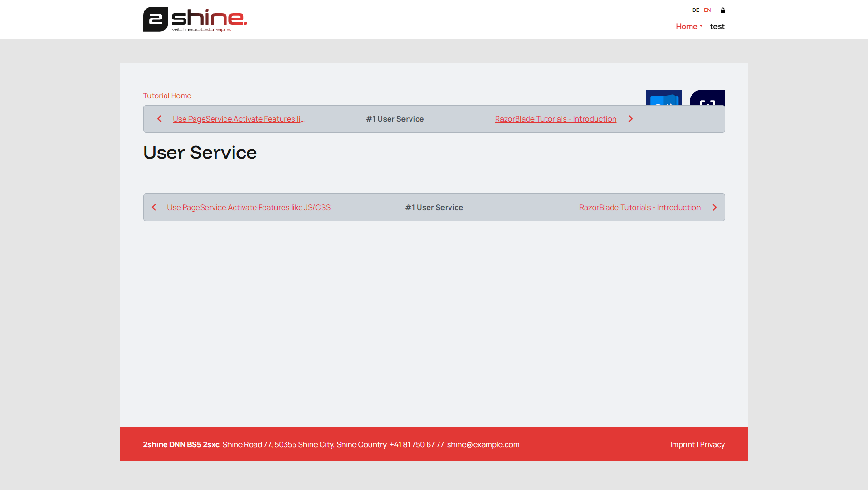Call the +41 81 750 67 77 number
The width and height of the screenshot is (868, 490).
coord(417,444)
